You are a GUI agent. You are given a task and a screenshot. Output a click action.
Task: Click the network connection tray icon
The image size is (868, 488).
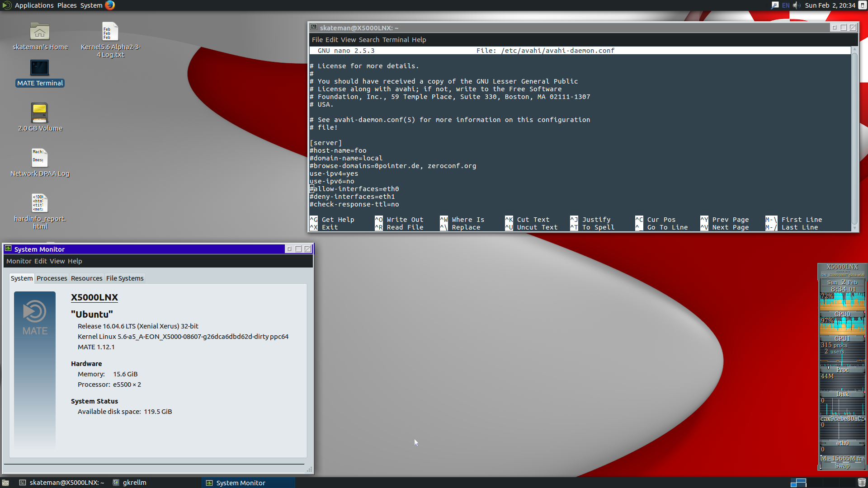coord(775,5)
